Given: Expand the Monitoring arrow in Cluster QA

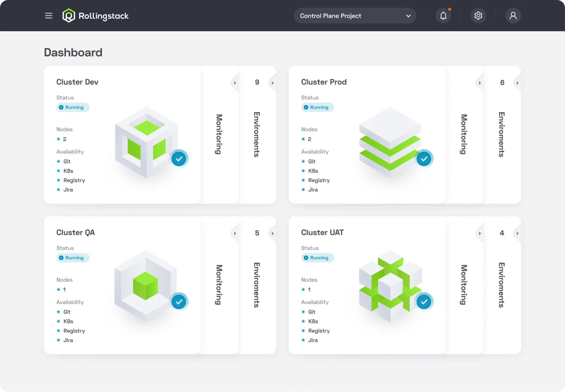Looking at the screenshot, I should point(235,233).
